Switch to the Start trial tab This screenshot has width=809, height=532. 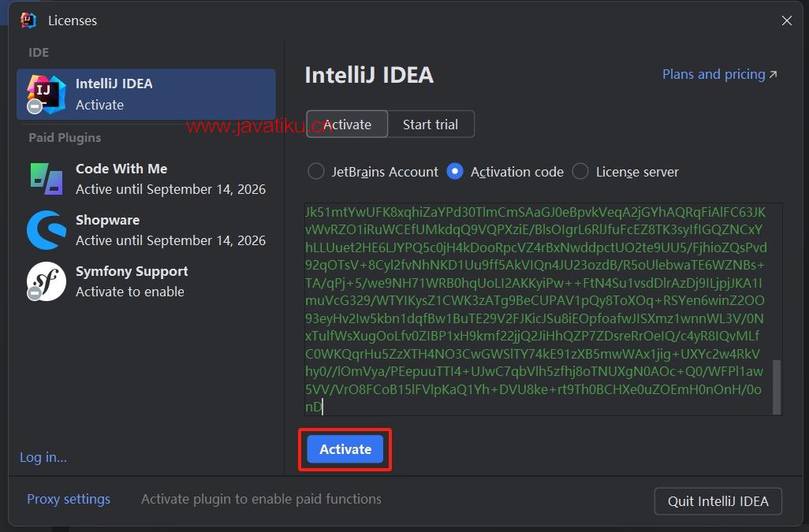pyautogui.click(x=431, y=125)
